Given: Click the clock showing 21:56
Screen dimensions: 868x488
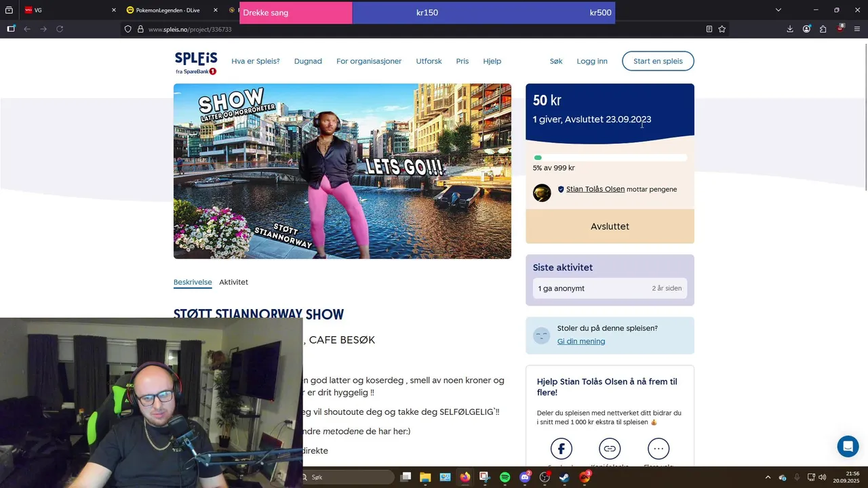Looking at the screenshot, I should pos(853,473).
